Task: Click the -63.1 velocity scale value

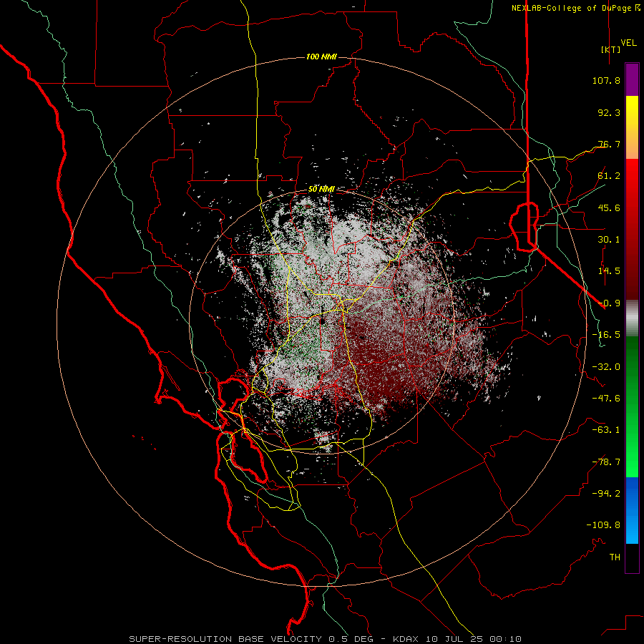Action: 606,430
